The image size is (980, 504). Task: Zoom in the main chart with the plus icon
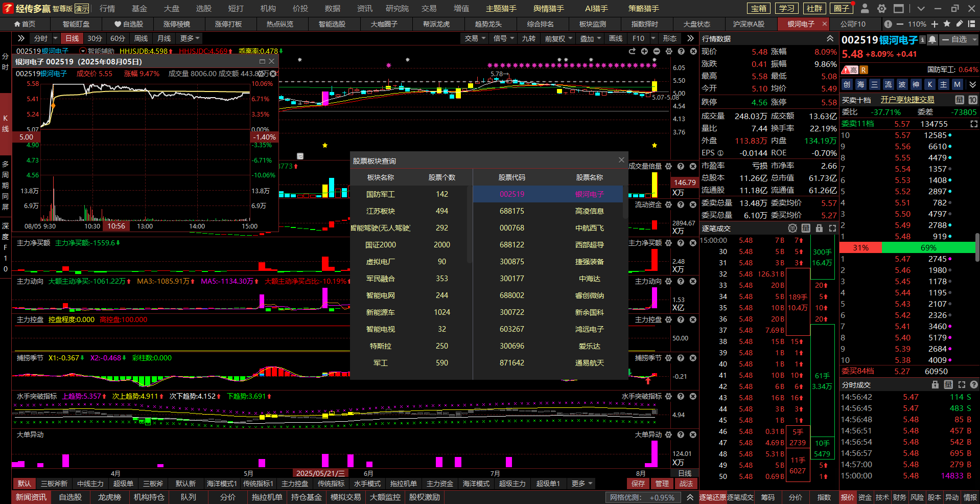coord(644,51)
